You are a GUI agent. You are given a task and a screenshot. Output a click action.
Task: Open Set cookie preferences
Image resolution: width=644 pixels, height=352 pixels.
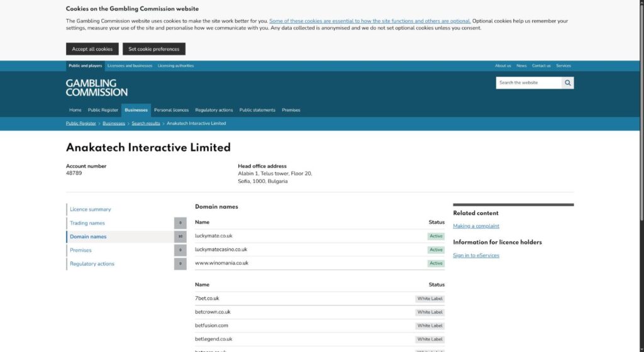point(154,49)
